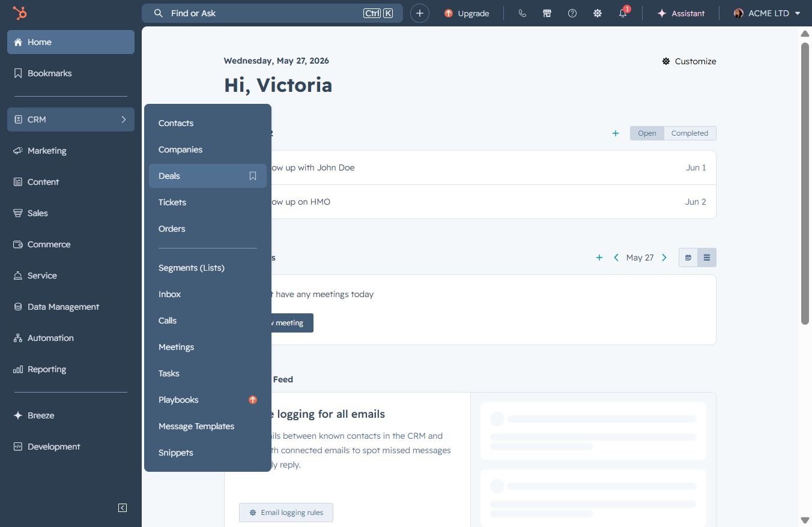
Task: Go to next day in meetings
Action: [664, 257]
